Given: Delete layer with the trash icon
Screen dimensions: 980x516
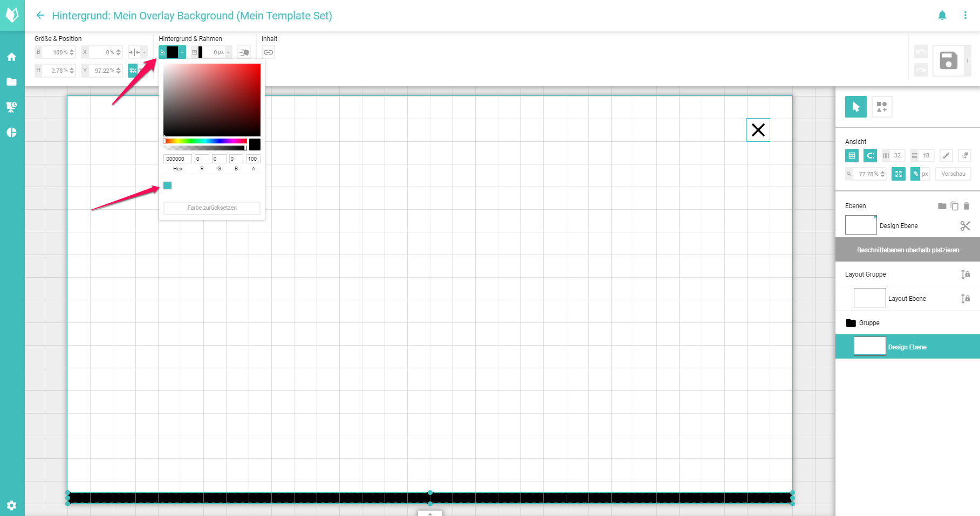Looking at the screenshot, I should tap(967, 206).
